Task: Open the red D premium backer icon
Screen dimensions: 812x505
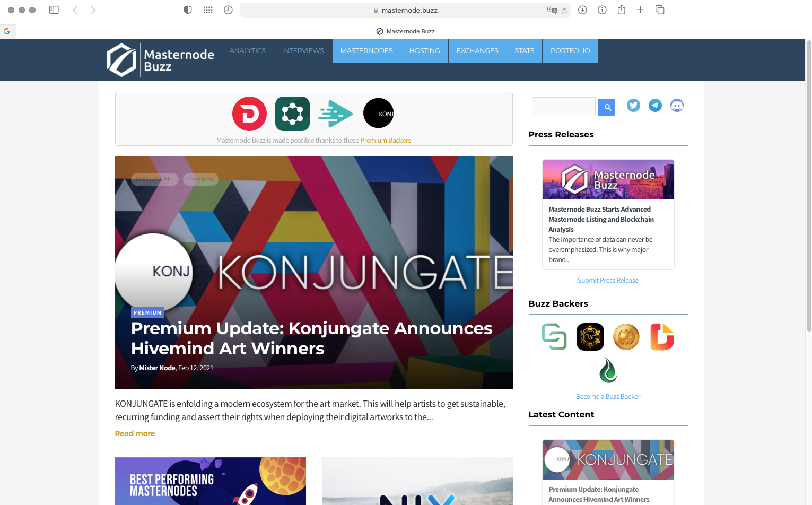Action: tap(249, 114)
